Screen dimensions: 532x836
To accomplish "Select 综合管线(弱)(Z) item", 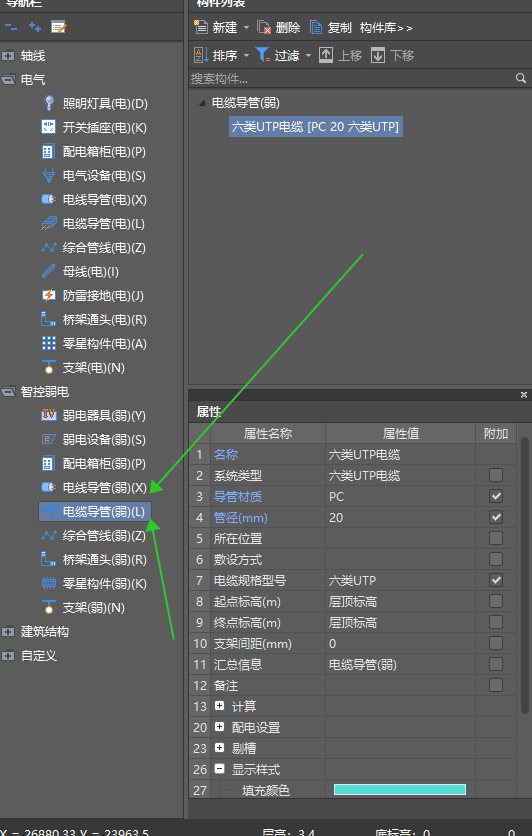I will pos(94,535).
